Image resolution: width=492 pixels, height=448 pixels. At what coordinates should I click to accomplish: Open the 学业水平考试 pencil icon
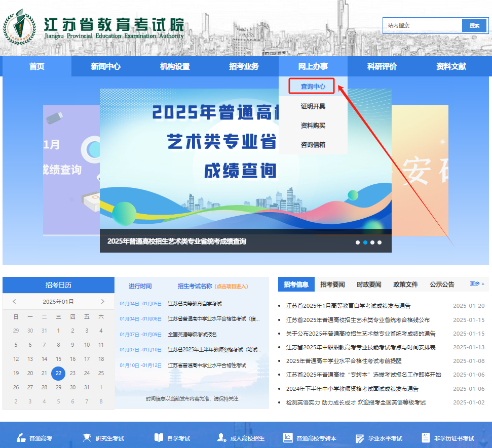(x=360, y=438)
